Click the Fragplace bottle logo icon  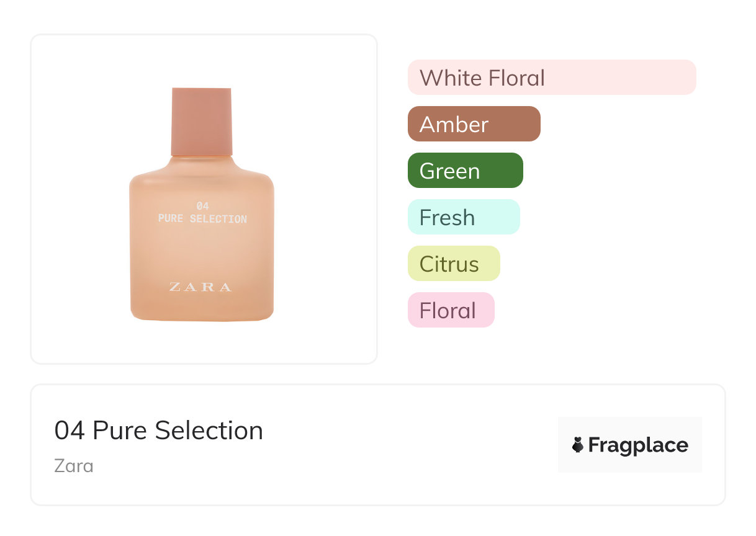pos(578,445)
